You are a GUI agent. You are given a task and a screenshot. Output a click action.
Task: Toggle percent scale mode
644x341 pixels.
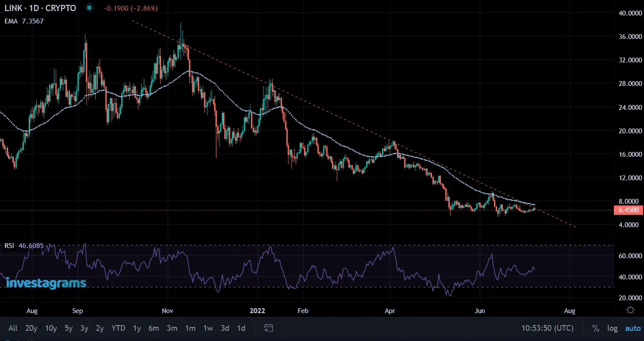coord(596,328)
